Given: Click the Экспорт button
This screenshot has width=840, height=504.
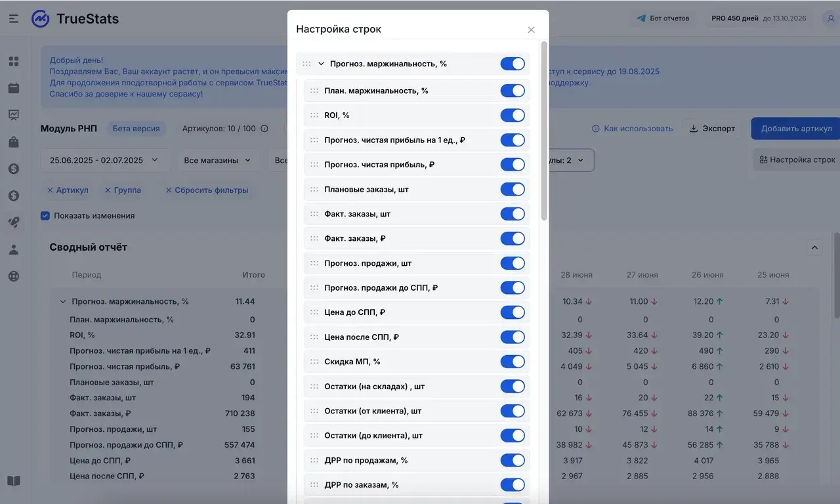Looking at the screenshot, I should pyautogui.click(x=713, y=129).
